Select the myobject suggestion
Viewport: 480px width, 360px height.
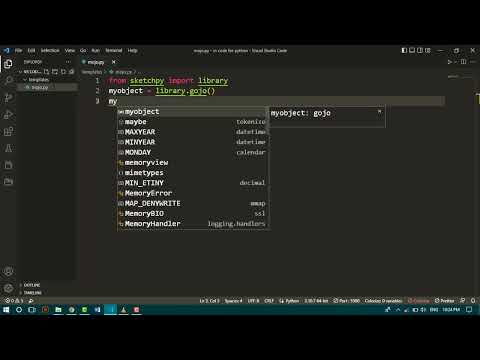193,112
